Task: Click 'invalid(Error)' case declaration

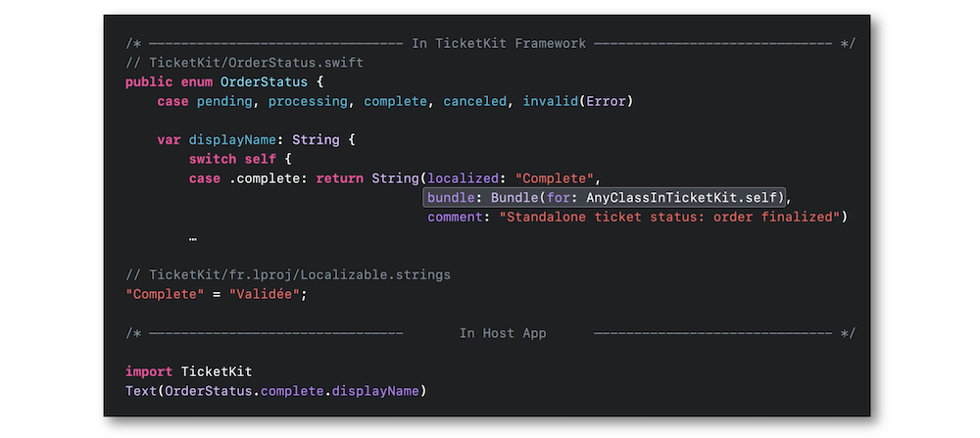Action: [578, 101]
